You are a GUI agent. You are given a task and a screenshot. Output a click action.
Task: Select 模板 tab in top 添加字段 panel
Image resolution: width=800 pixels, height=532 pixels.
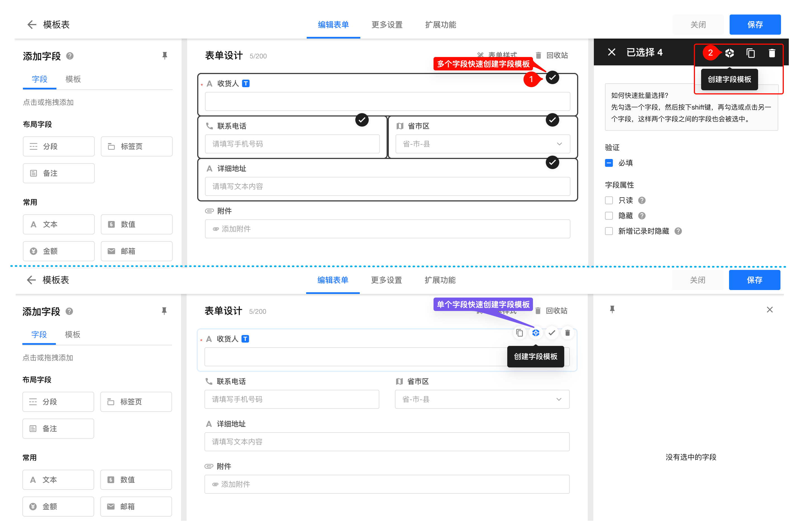(73, 79)
